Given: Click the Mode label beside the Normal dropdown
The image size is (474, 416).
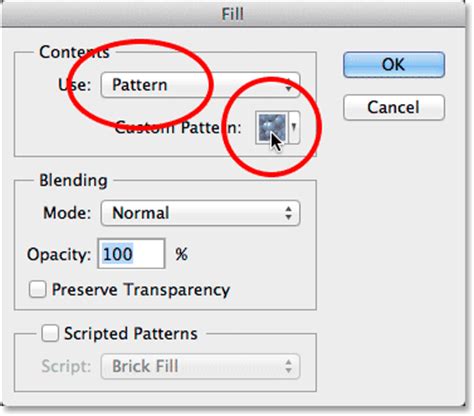Looking at the screenshot, I should pyautogui.click(x=67, y=213).
